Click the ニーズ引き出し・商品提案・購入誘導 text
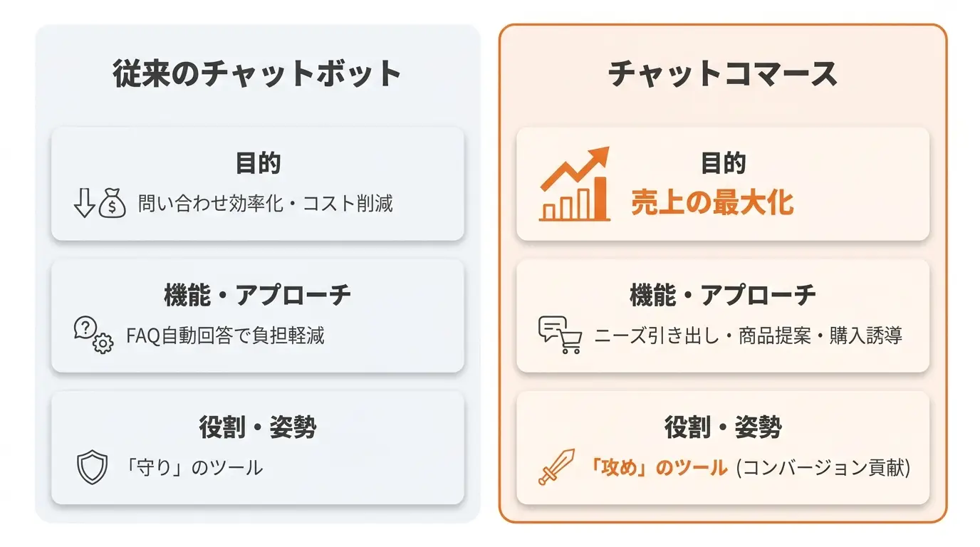The width and height of the screenshot is (980, 547). [748, 335]
